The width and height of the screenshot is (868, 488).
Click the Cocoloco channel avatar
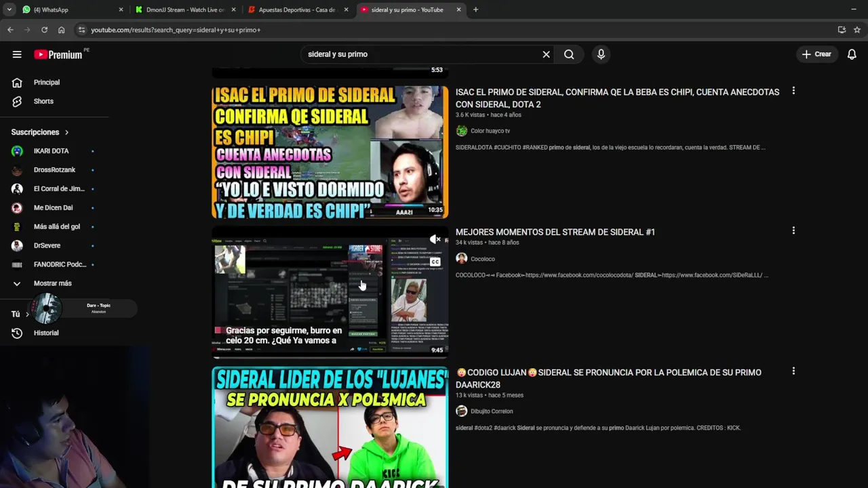click(x=462, y=258)
